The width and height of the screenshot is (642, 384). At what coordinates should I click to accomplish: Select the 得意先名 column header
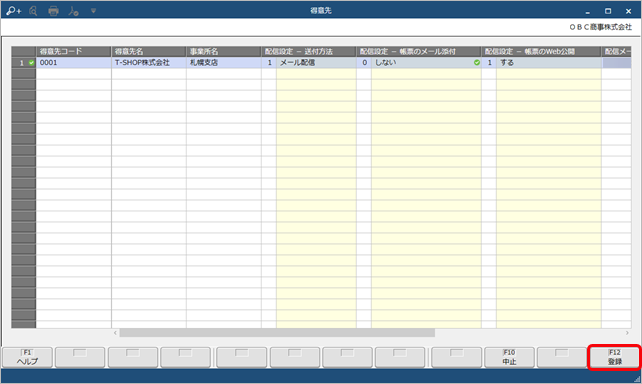point(149,52)
